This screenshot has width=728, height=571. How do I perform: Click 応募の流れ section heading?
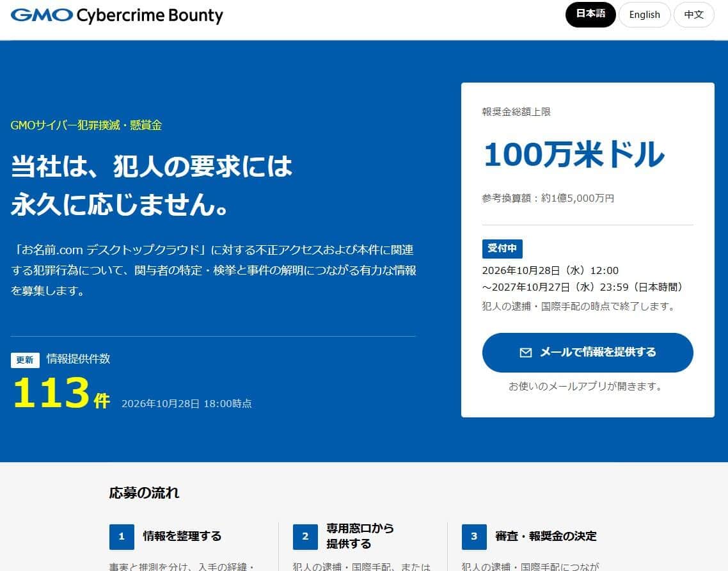coord(144,492)
